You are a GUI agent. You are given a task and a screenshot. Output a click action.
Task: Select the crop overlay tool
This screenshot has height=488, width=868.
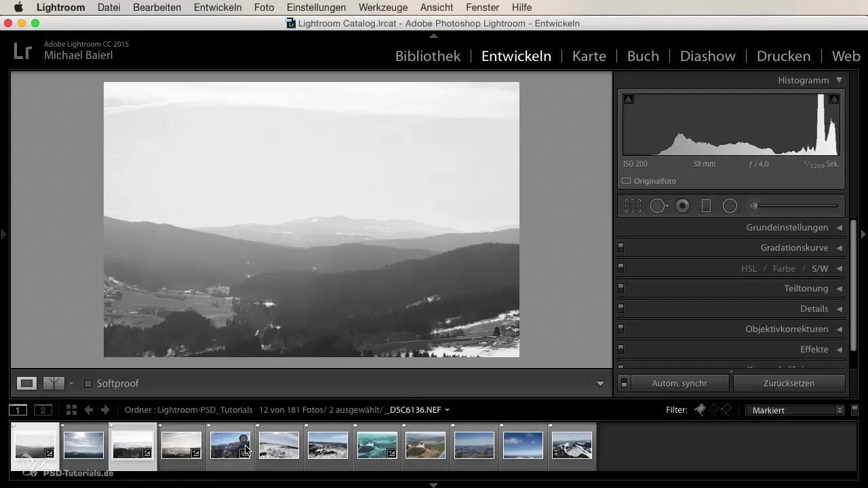pyautogui.click(x=633, y=206)
